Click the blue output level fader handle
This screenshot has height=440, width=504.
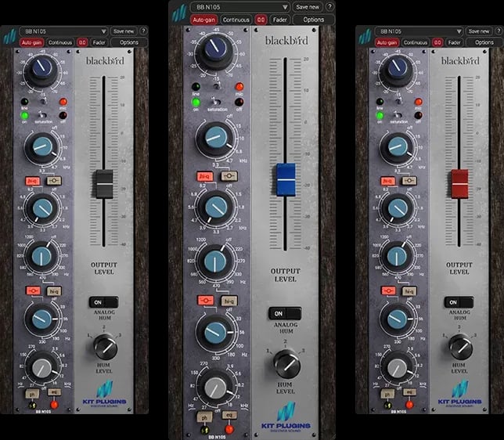pos(286,180)
